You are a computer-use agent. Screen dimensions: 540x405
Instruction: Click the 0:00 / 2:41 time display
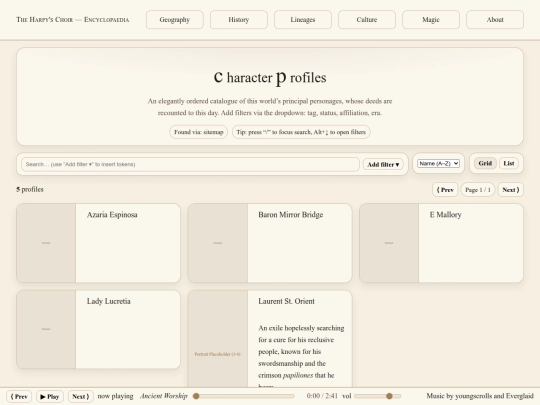322,396
